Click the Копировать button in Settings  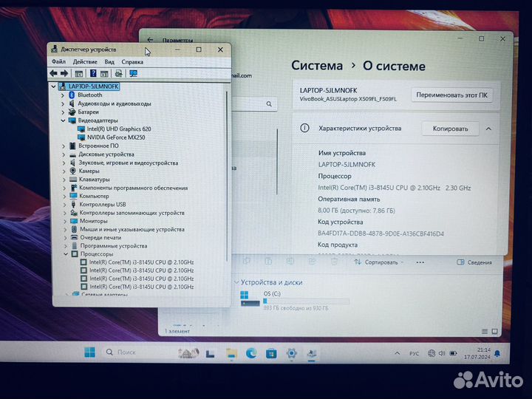click(450, 129)
